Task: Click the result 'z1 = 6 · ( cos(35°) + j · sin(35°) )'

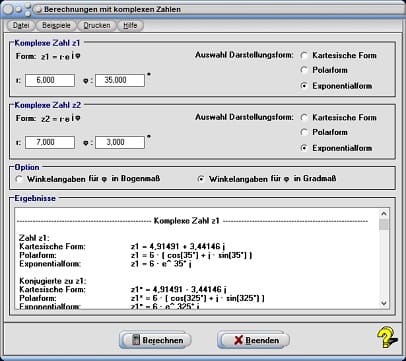Action: [192, 255]
